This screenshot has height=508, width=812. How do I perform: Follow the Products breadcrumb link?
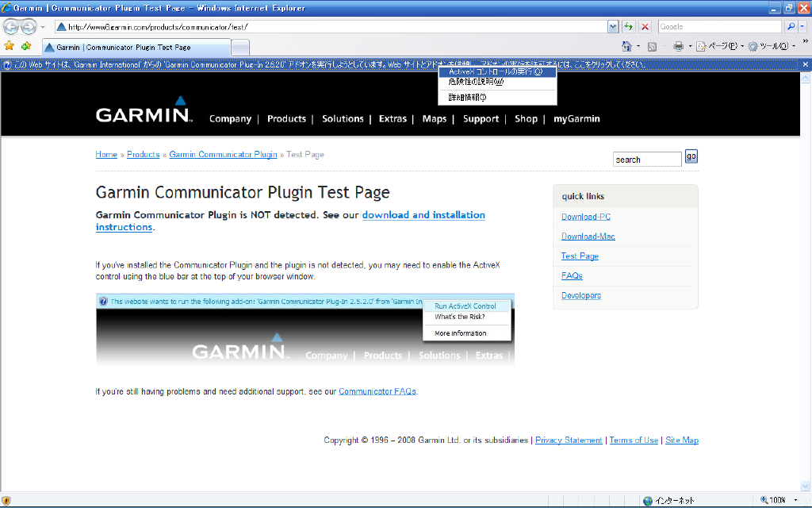(x=143, y=155)
